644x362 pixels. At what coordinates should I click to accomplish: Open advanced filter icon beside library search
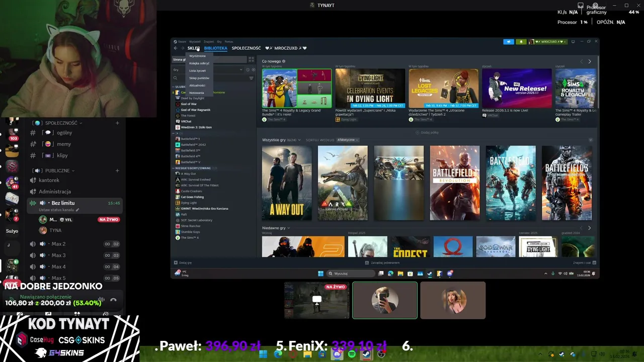pos(251,78)
